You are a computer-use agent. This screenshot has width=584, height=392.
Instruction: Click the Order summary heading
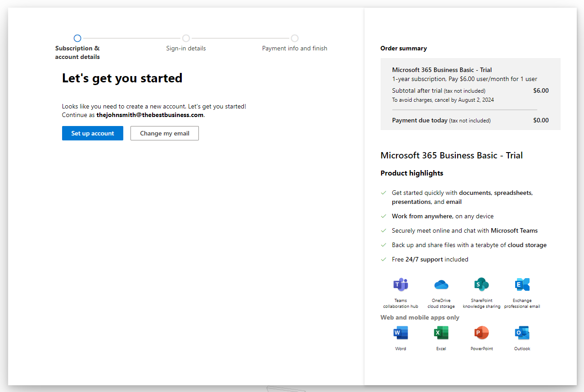404,48
